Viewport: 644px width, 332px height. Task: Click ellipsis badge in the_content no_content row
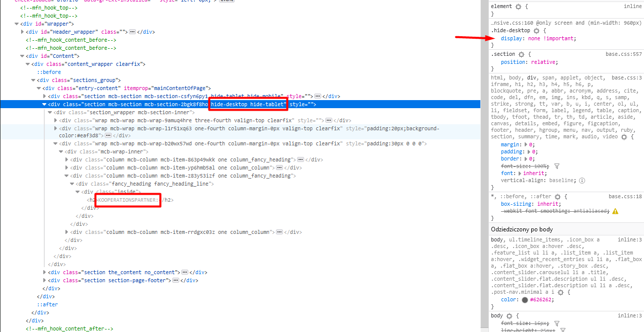click(x=185, y=272)
